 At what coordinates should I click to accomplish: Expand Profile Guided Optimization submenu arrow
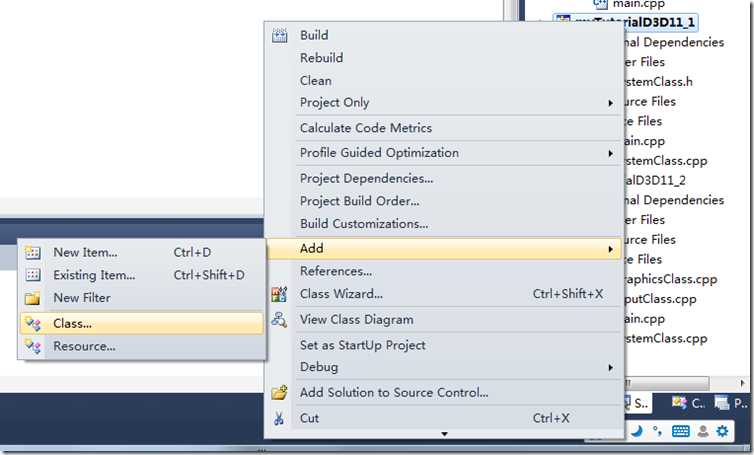(x=610, y=153)
